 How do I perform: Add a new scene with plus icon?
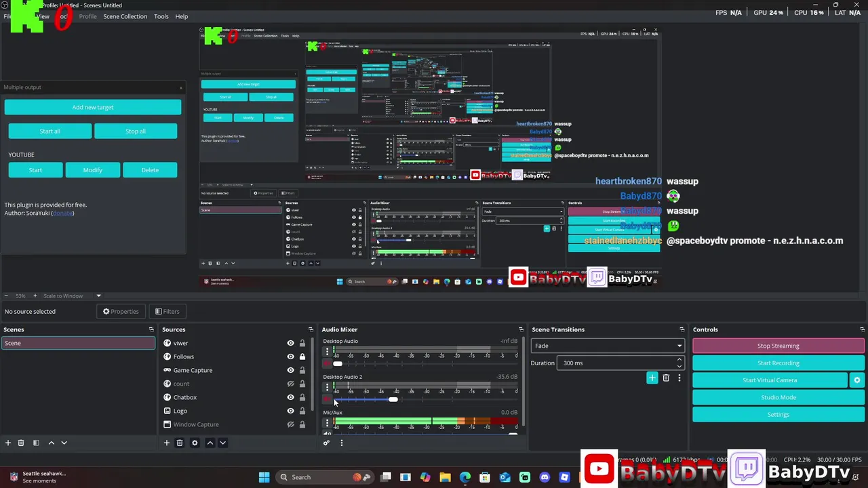(x=8, y=443)
